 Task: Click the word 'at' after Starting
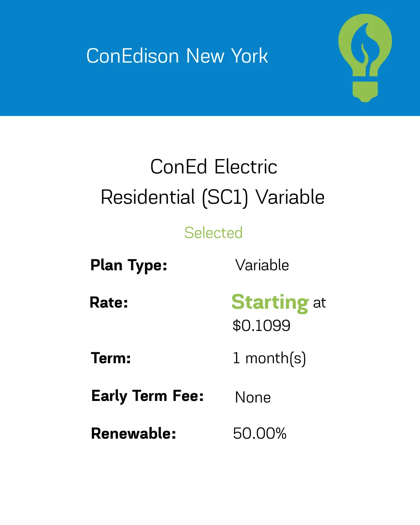pyautogui.click(x=319, y=303)
